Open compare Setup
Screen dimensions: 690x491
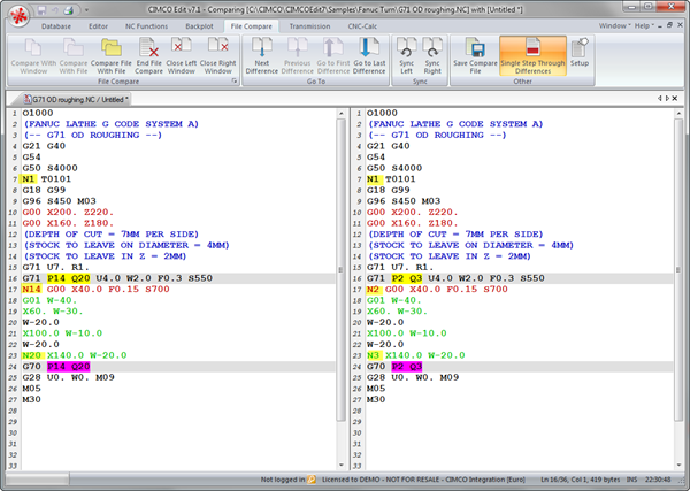click(x=580, y=54)
